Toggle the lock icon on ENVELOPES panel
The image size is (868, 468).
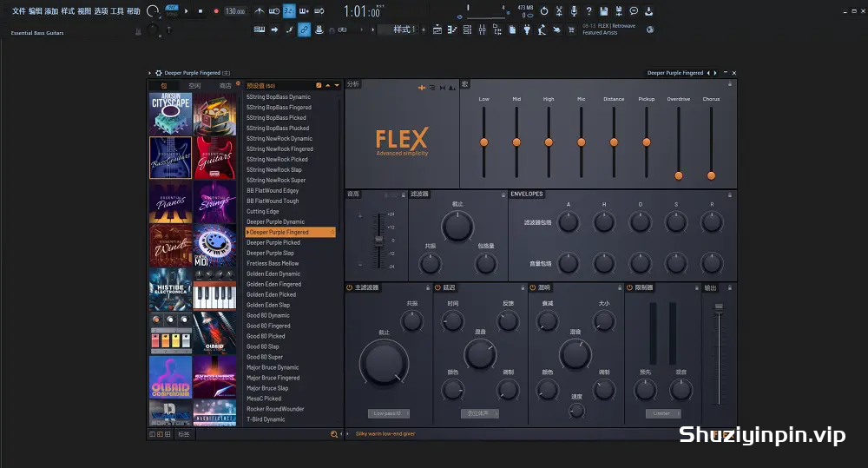[x=730, y=195]
